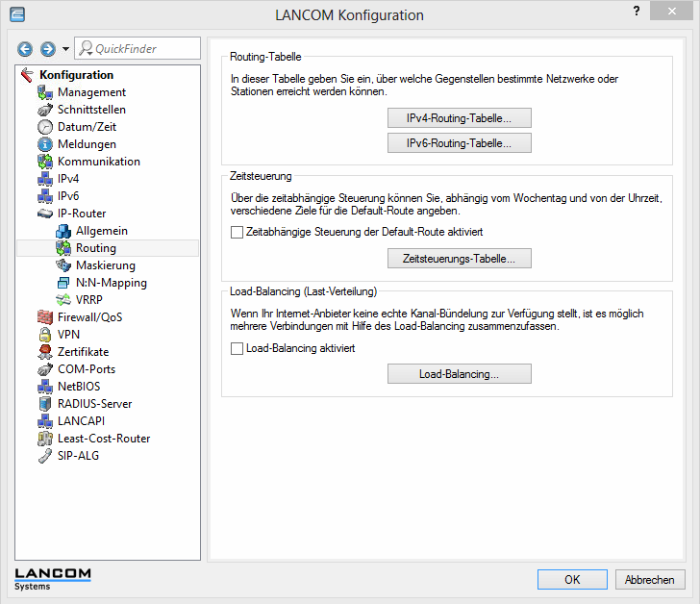This screenshot has width=700, height=604.
Task: Click the Management icon in the tree
Action: [44, 92]
